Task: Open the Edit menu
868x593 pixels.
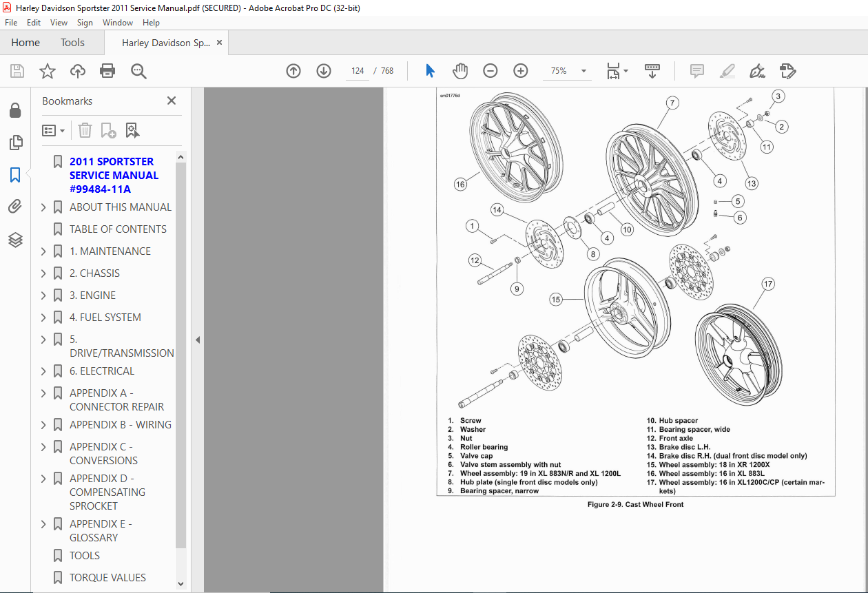Action: 34,23
